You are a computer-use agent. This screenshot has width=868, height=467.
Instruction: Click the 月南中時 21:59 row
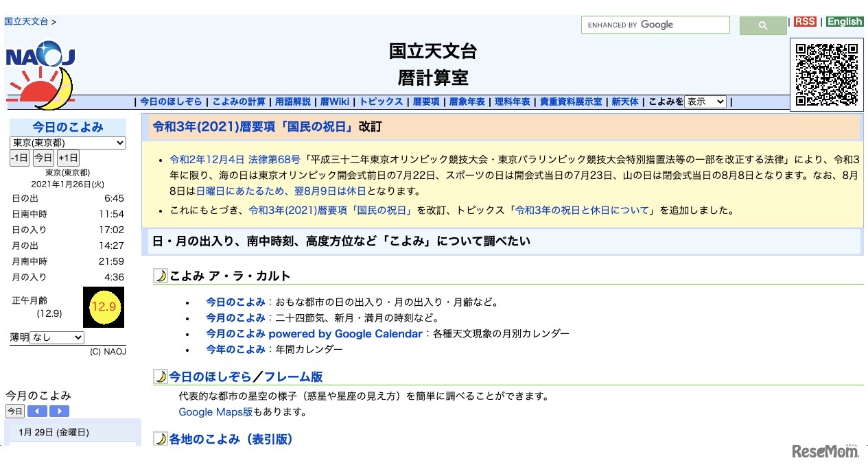tap(68, 261)
